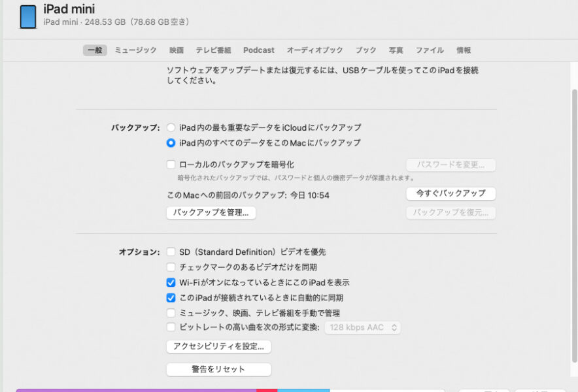Select the テレビ番組 tab
This screenshot has height=392, width=578.
click(213, 50)
